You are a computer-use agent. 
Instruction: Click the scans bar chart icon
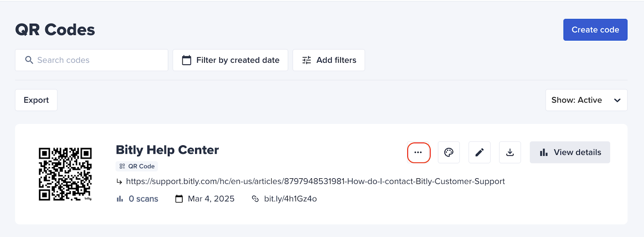pos(120,199)
